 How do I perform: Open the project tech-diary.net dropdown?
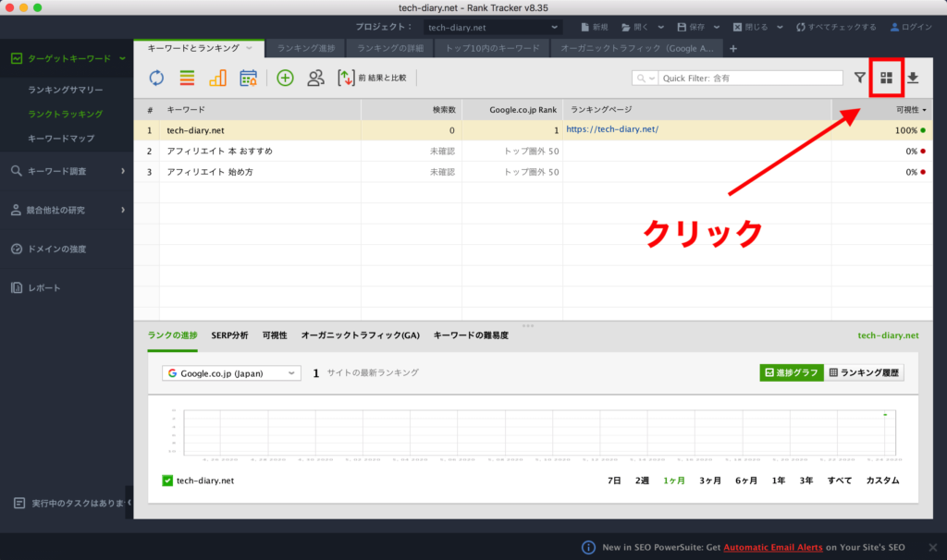(492, 27)
